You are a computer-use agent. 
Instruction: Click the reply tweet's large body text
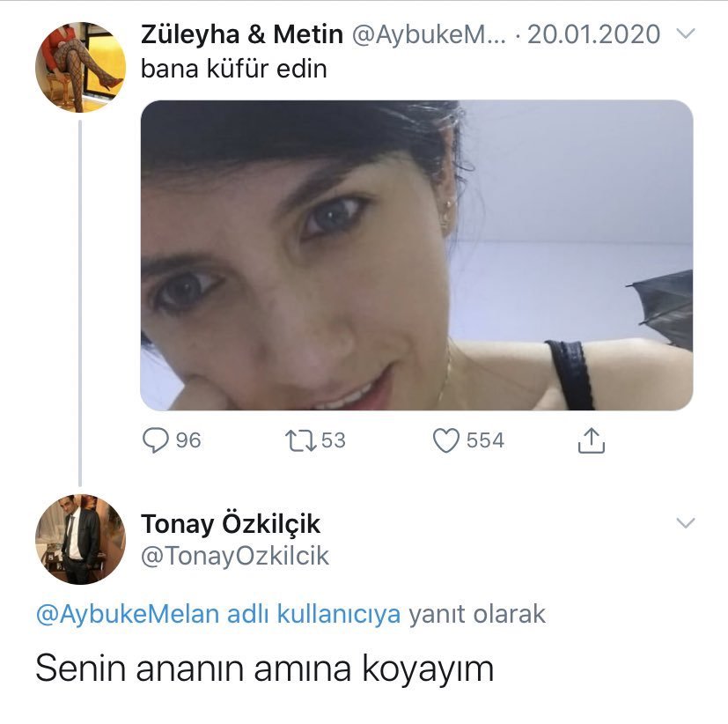(264, 670)
